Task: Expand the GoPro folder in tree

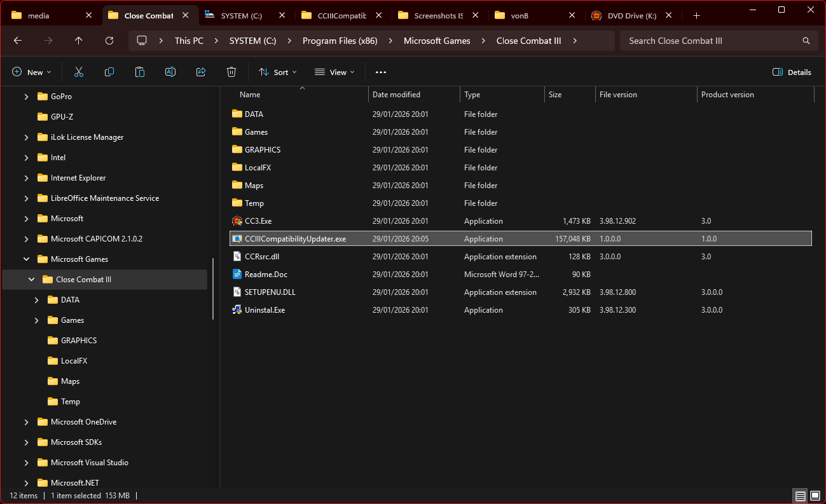Action: pos(26,97)
